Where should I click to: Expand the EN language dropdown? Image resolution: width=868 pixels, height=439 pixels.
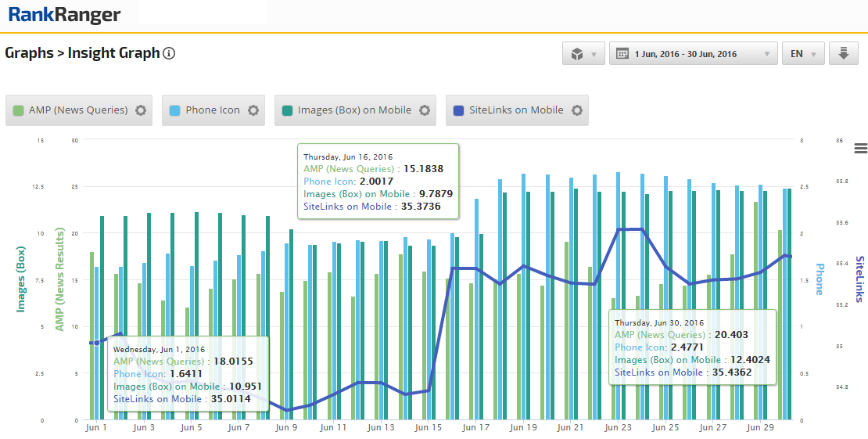[803, 54]
